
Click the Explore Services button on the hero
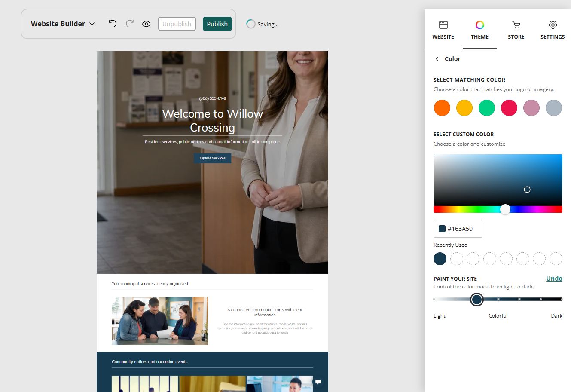coord(212,158)
